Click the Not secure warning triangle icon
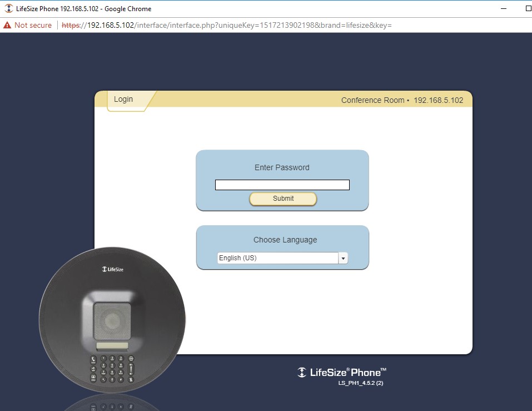This screenshot has width=532, height=411. (x=7, y=25)
